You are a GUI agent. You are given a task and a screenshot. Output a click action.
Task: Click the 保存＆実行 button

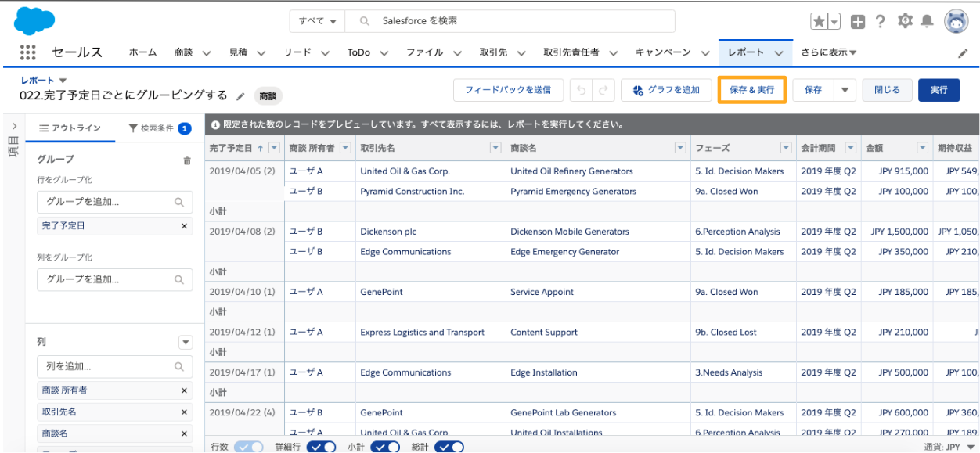(751, 90)
